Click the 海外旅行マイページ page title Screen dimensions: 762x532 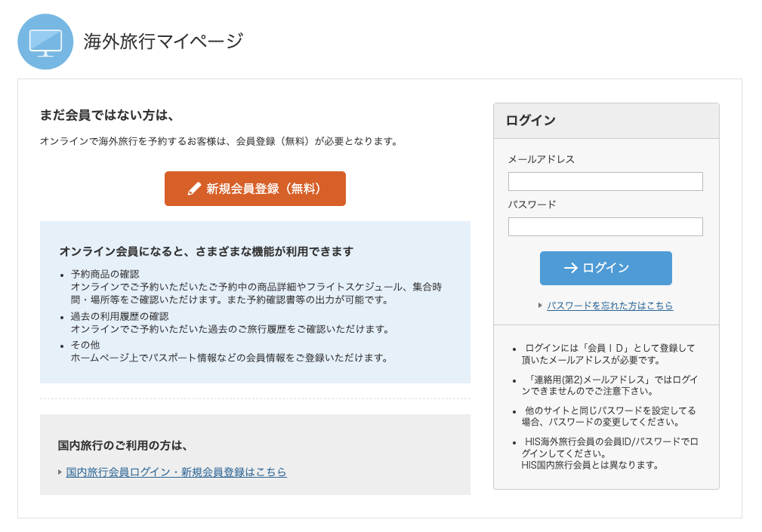coord(163,41)
